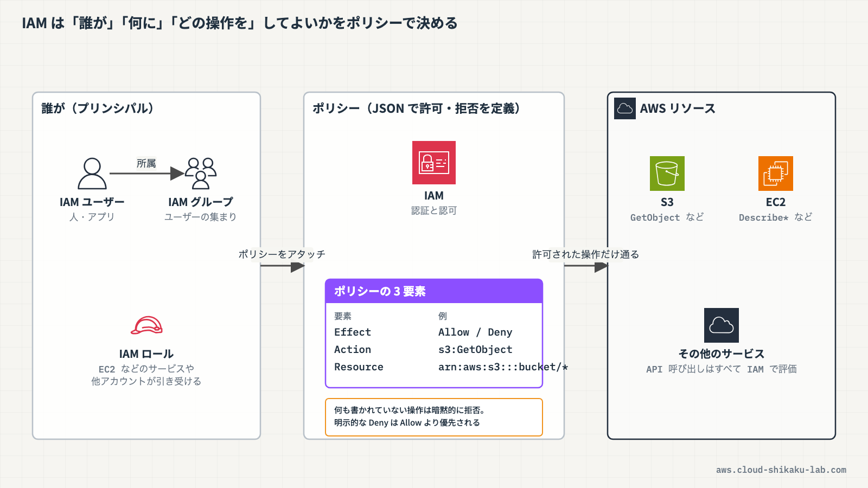Click the IAM ユーザー label
The height and width of the screenshot is (488, 868).
92,202
